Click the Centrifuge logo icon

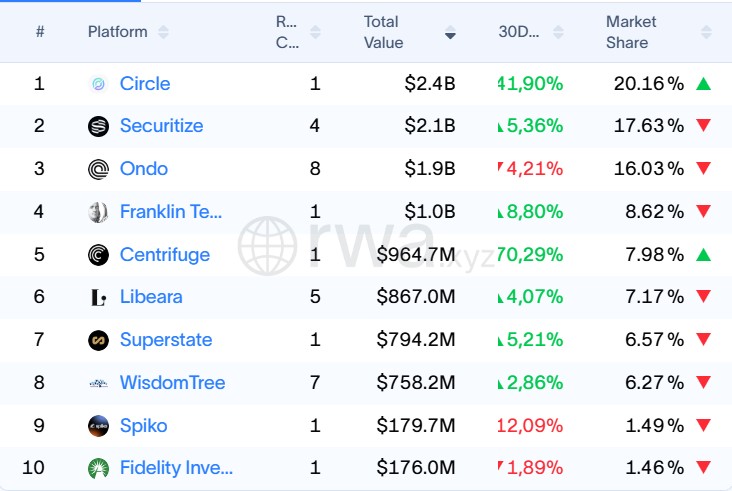pyautogui.click(x=98, y=255)
